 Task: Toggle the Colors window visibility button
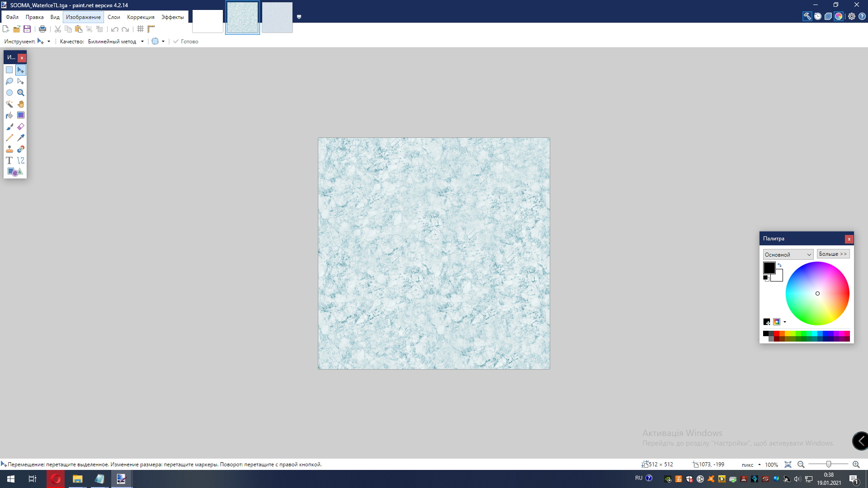(x=839, y=16)
